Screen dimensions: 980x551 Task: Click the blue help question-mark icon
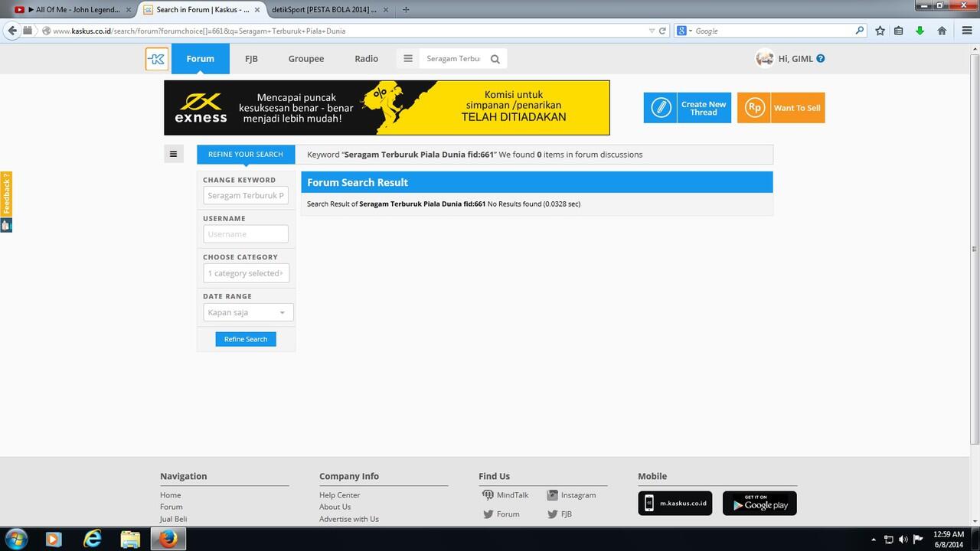point(821,58)
